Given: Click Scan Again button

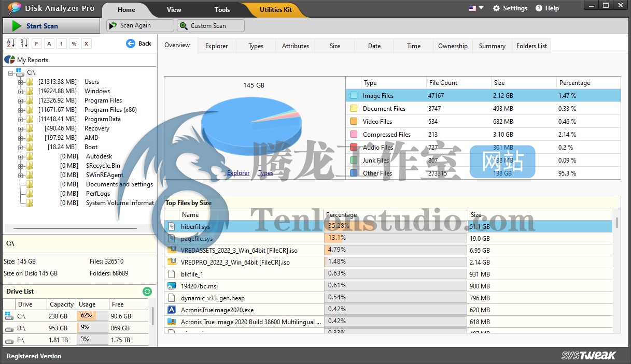Looking at the screenshot, I should click(140, 25).
